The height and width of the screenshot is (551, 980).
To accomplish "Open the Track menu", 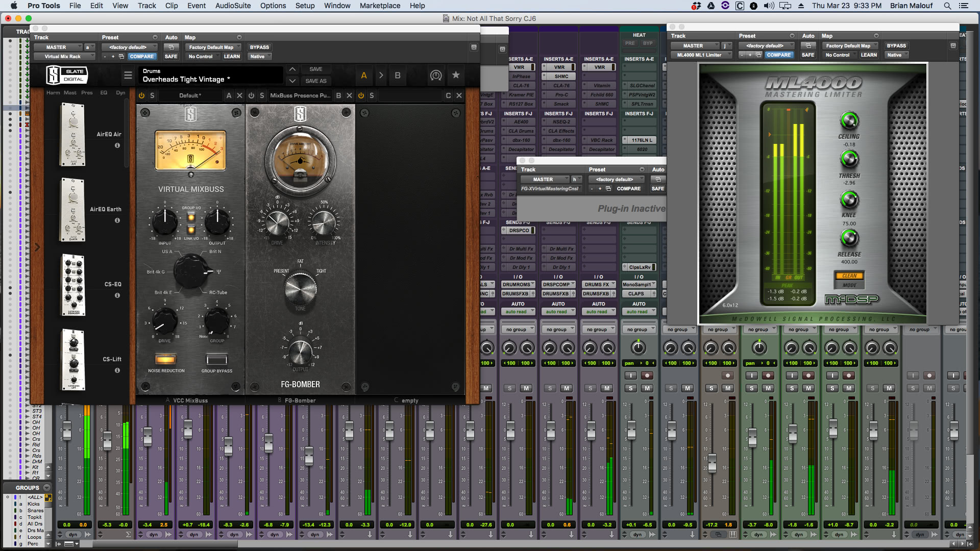I will coord(146,6).
